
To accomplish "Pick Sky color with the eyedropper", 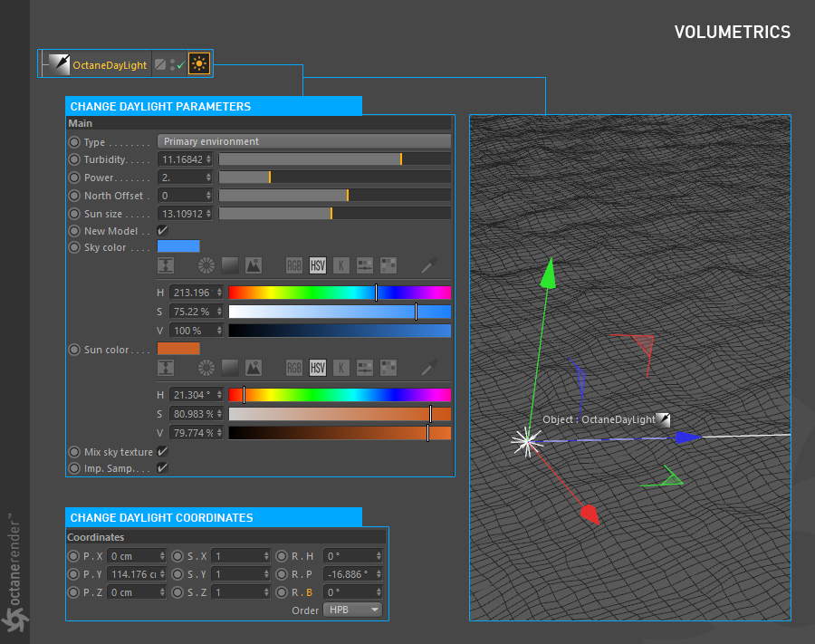I will (x=429, y=265).
